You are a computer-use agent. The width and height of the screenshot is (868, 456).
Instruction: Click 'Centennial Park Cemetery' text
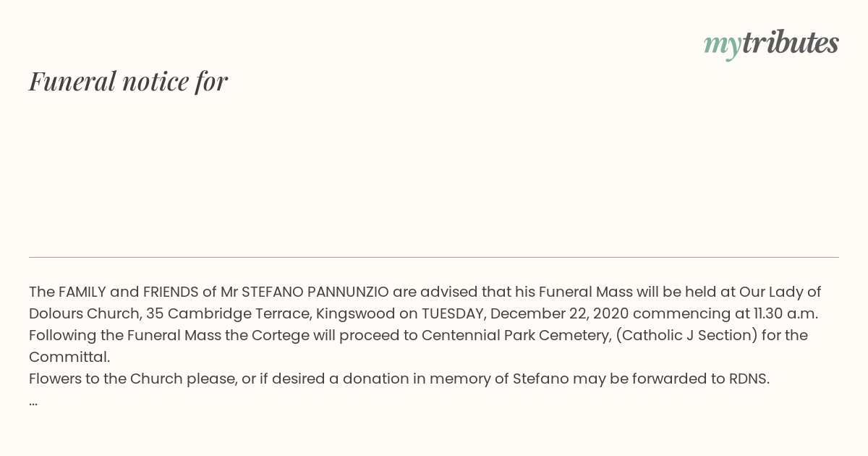[x=515, y=335]
